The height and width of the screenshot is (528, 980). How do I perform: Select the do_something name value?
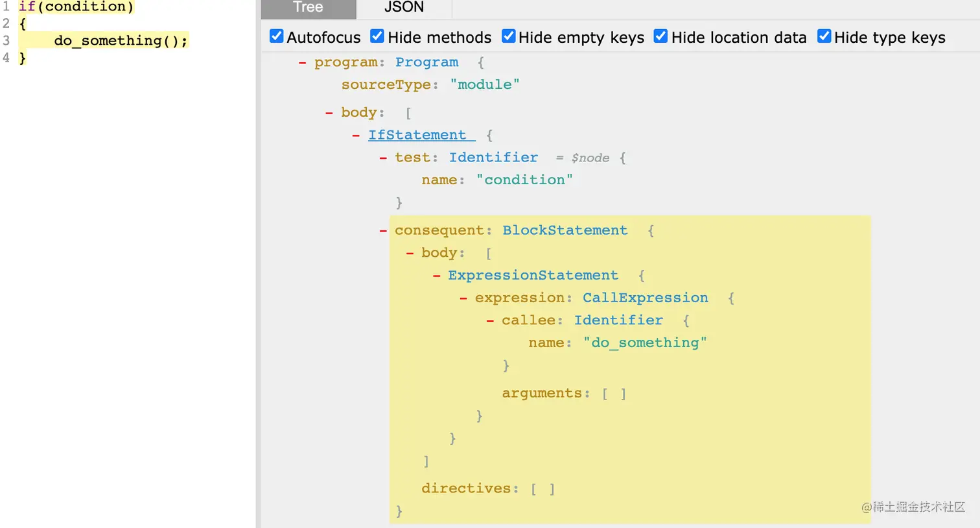point(644,342)
